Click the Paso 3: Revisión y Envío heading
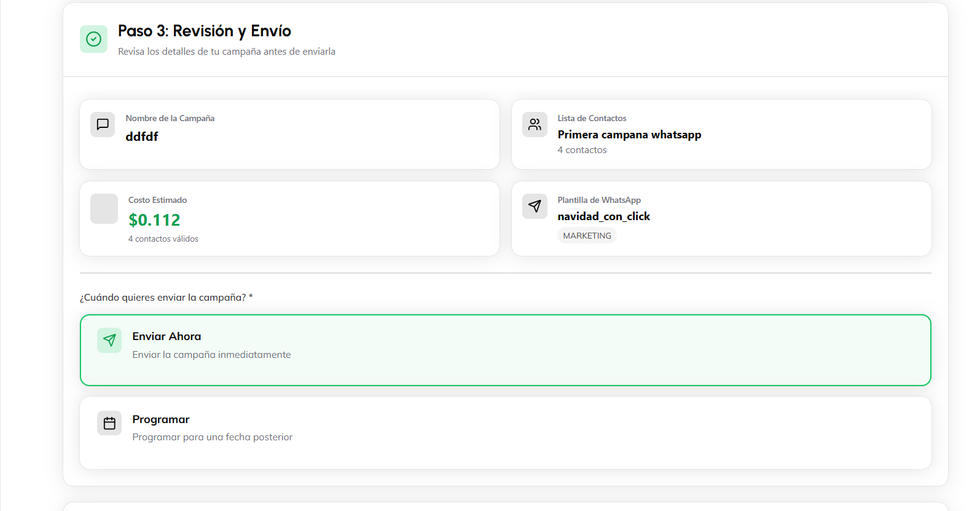Screen dimensions: 980x511 pyautogui.click(x=205, y=31)
